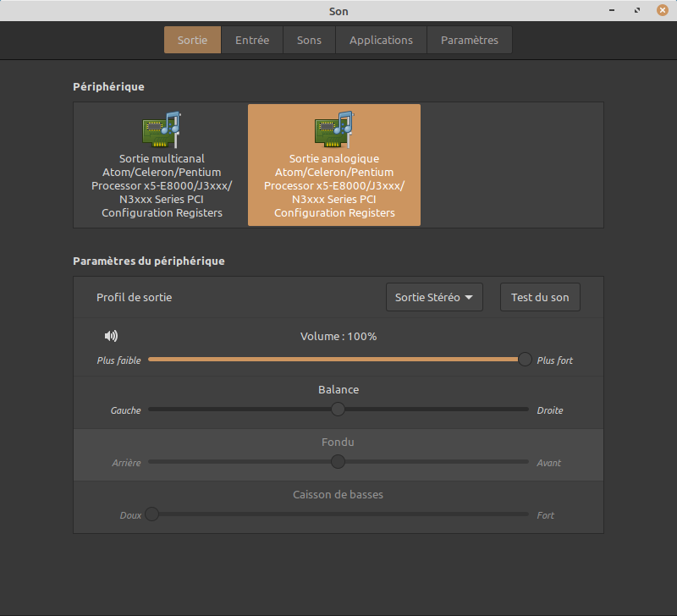677x616 pixels.
Task: Click the middle of the Volume track
Action: [x=338, y=359]
